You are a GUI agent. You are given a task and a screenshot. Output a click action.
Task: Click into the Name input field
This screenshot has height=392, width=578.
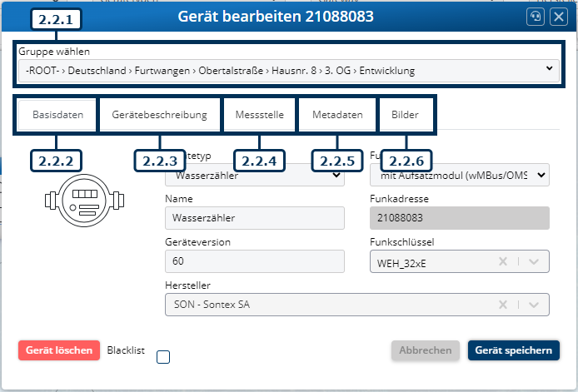point(254,218)
